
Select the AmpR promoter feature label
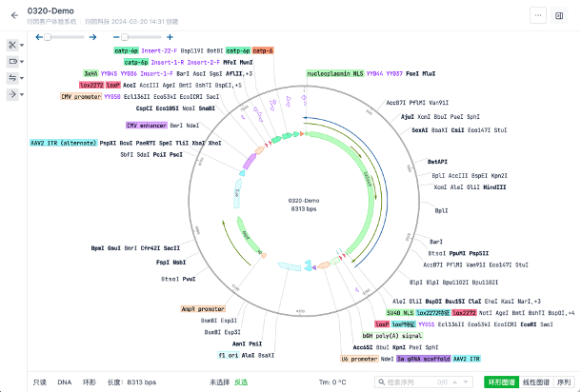point(203,308)
